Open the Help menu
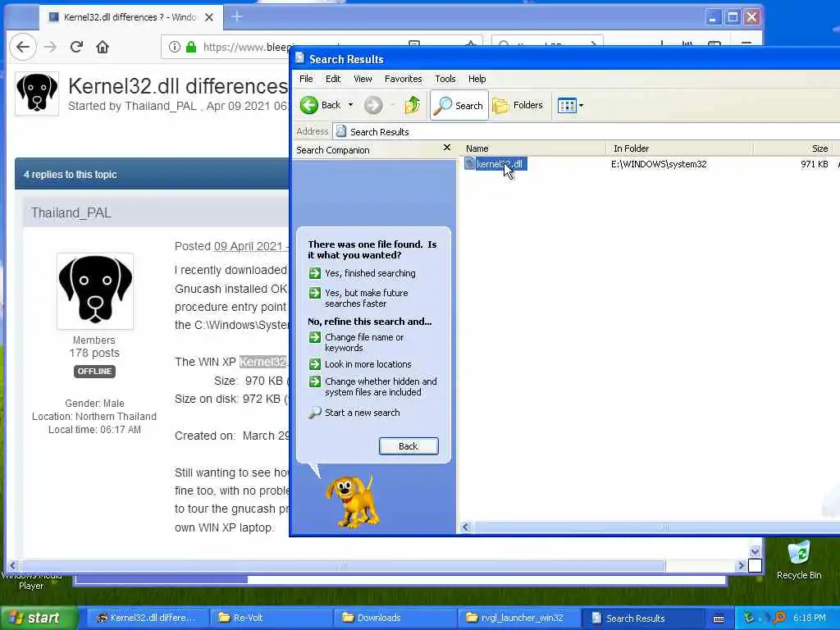 (477, 79)
